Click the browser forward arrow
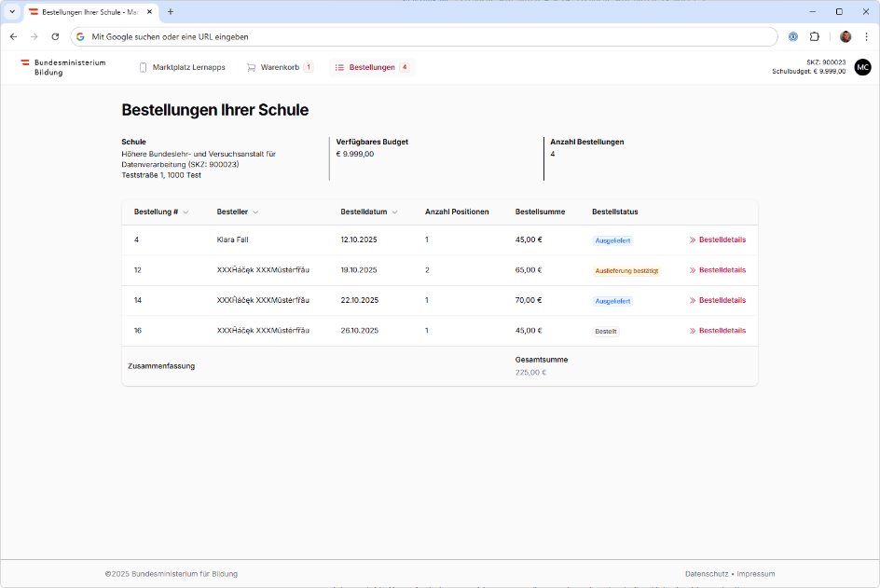 click(34, 36)
